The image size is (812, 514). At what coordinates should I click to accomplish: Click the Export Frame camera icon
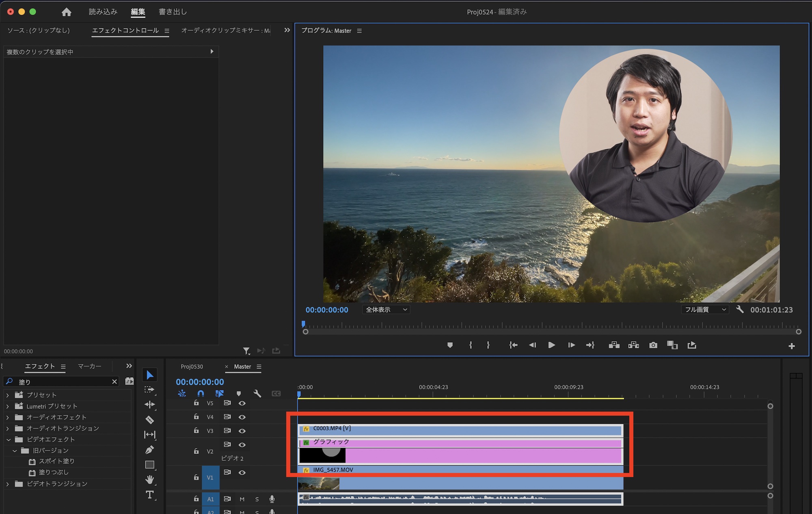(x=653, y=345)
